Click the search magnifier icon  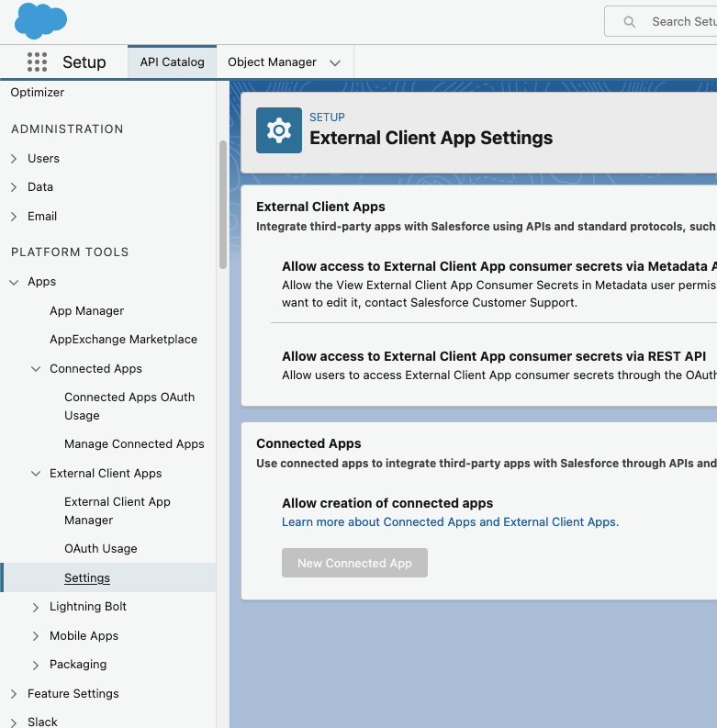[630, 22]
